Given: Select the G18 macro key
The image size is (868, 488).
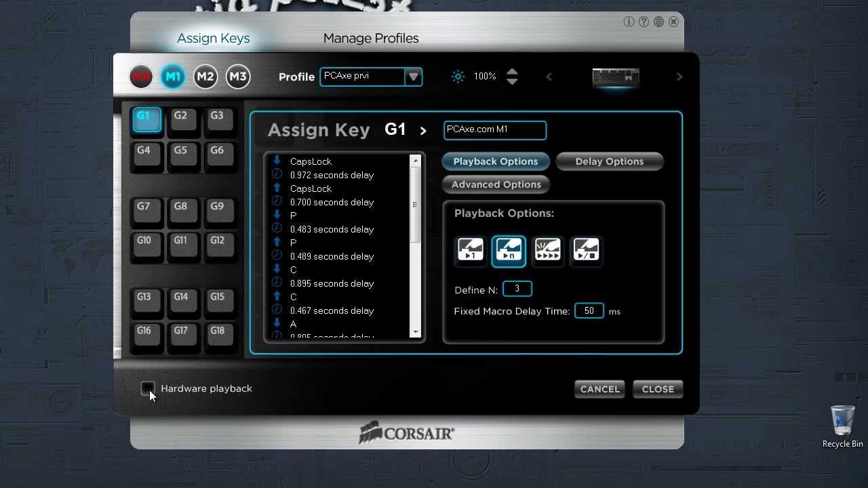Looking at the screenshot, I should (220, 335).
